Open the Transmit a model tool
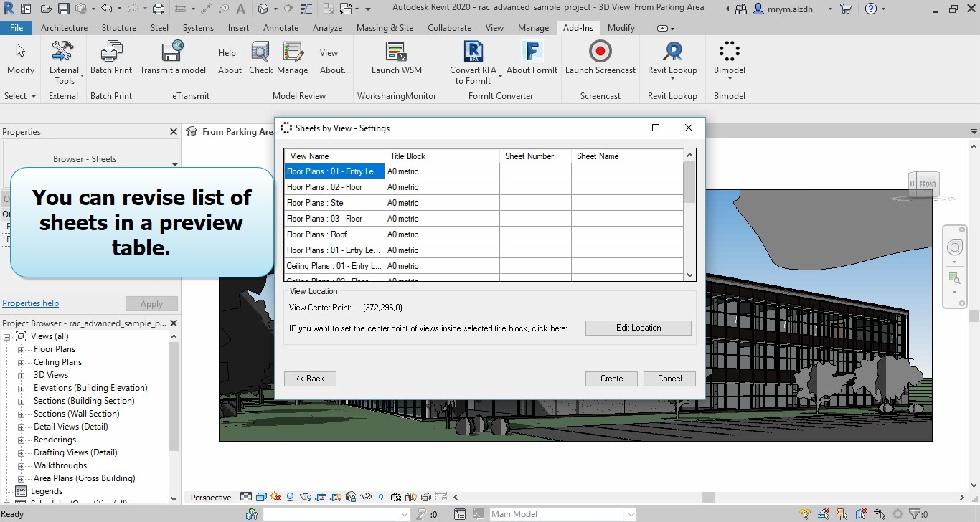980x522 pixels. (x=172, y=52)
